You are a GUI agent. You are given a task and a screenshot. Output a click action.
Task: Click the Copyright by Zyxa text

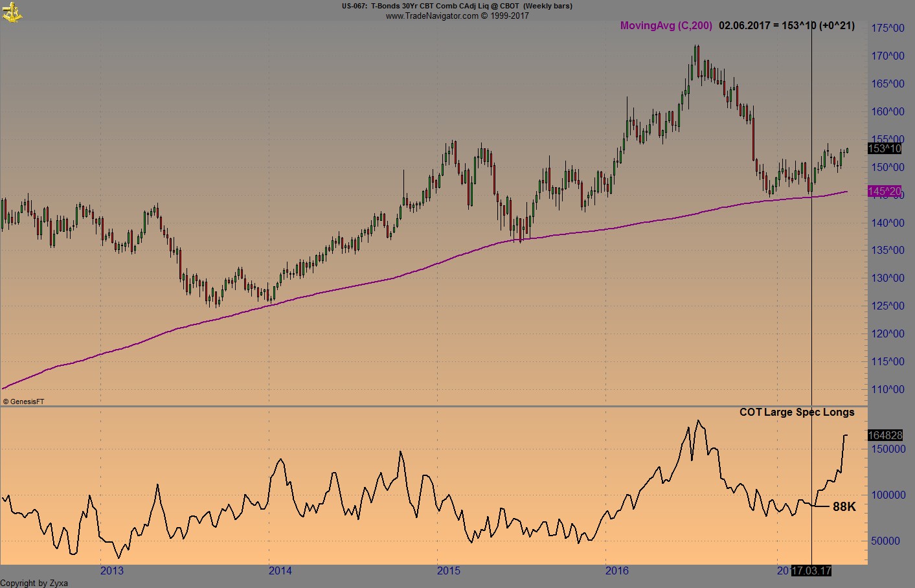(x=33, y=583)
